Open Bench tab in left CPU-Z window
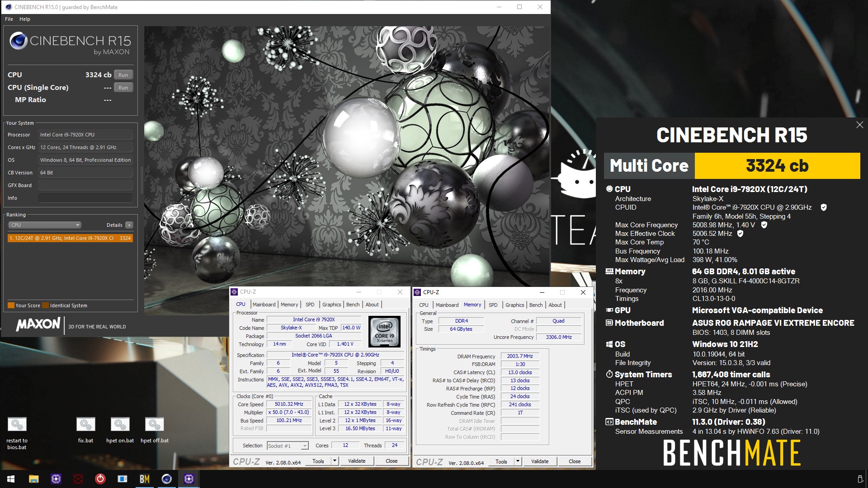 [x=353, y=305]
